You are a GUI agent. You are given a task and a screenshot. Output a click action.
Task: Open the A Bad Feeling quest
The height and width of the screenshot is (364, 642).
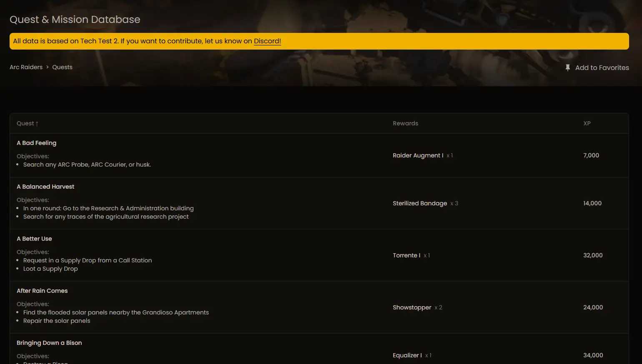point(36,143)
